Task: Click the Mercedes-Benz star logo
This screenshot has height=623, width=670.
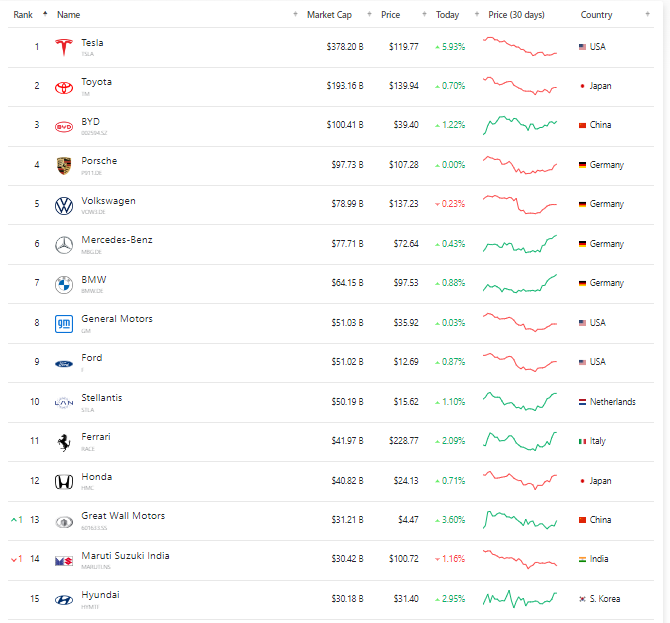Action: click(64, 245)
